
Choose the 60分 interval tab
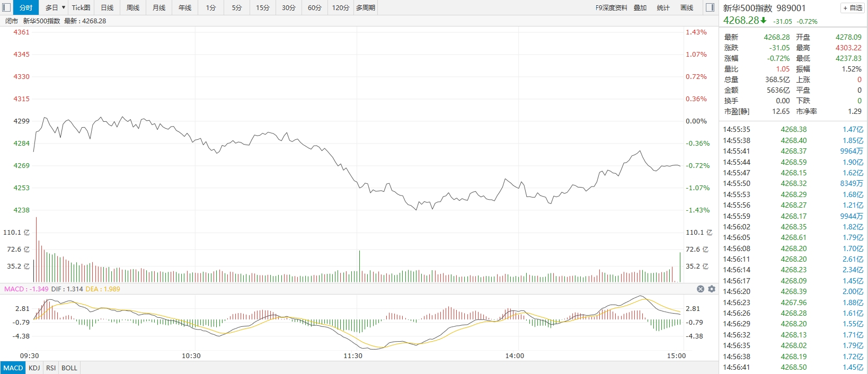pos(315,7)
